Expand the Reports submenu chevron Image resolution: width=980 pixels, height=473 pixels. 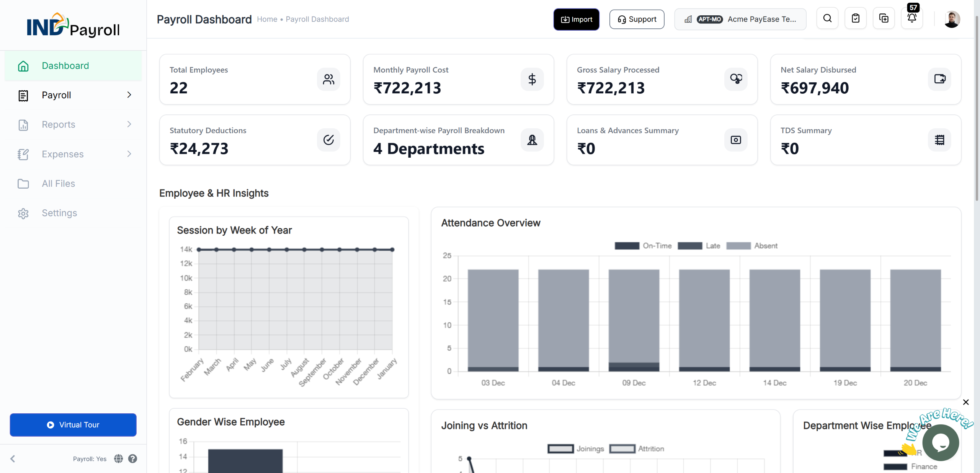(x=129, y=124)
